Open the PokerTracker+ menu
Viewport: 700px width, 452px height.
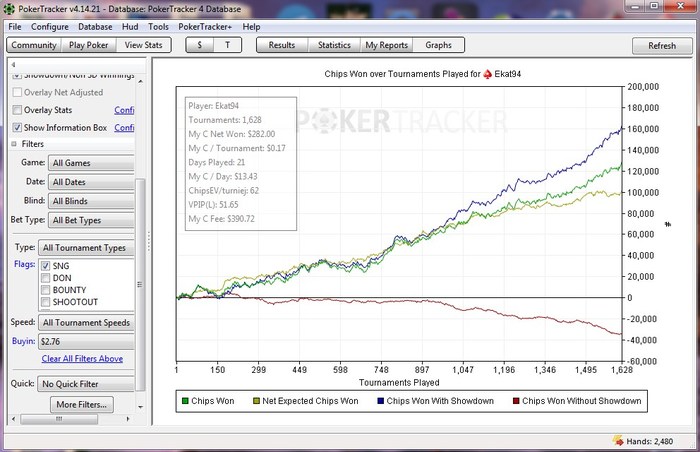(205, 27)
